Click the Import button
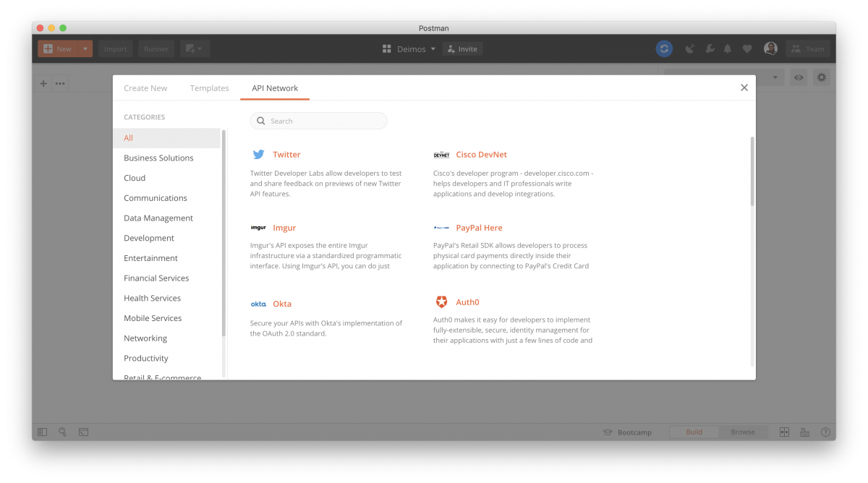Image resolution: width=868 pixels, height=483 pixels. tap(116, 49)
